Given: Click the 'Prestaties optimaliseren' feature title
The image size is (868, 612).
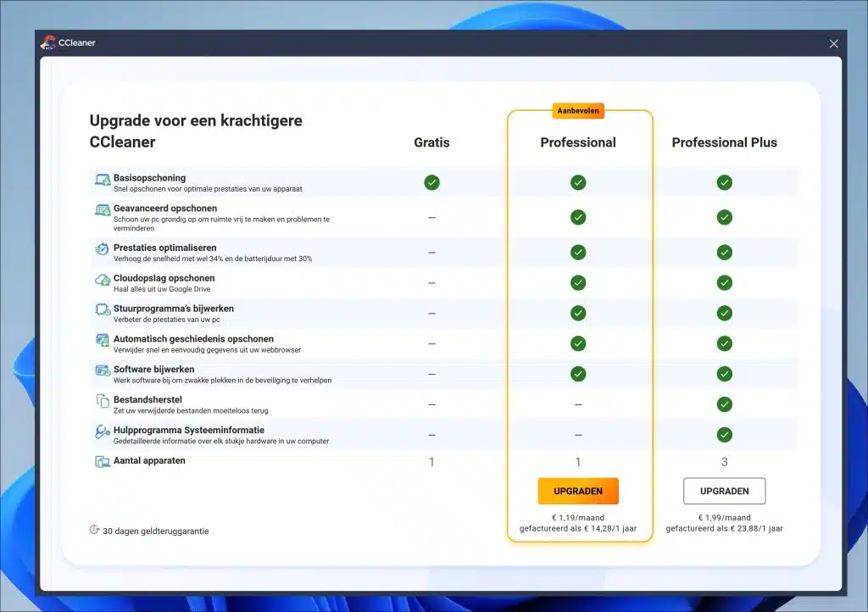Looking at the screenshot, I should coord(165,248).
